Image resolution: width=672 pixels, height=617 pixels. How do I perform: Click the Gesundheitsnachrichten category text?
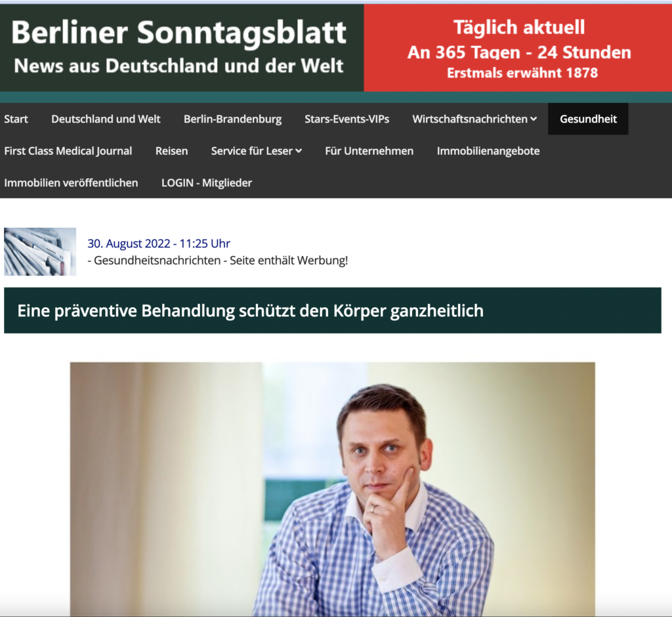pos(157,261)
